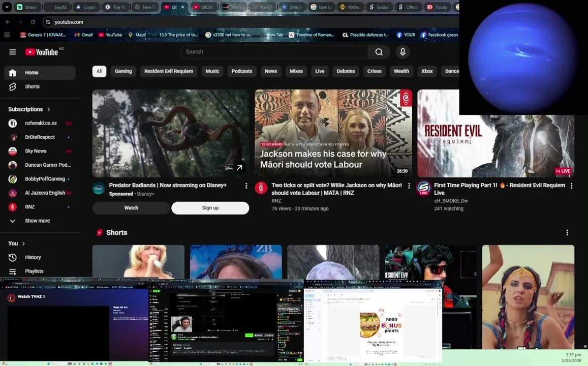The image size is (588, 366).
Task: Click browser back arrow
Action: click(x=8, y=22)
